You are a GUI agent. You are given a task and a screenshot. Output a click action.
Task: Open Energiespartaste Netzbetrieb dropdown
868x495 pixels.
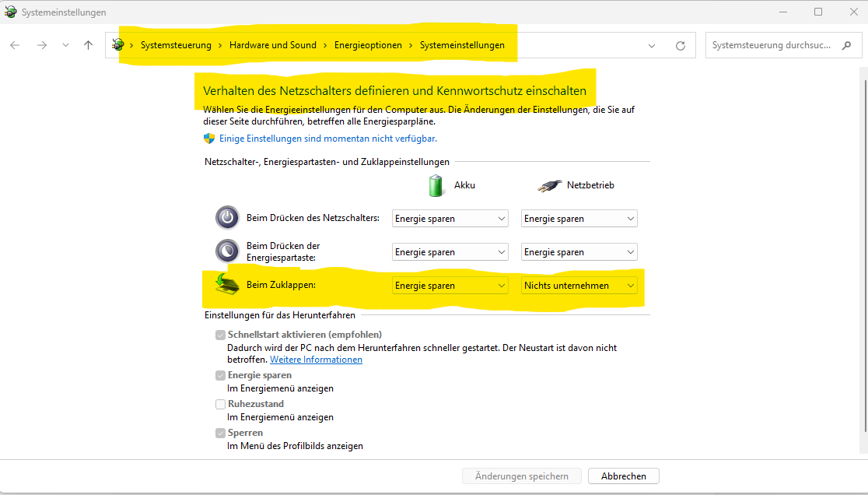click(x=579, y=252)
